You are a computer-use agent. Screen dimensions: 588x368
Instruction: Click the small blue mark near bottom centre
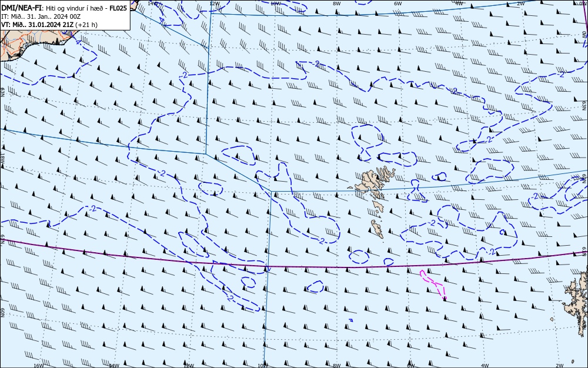[x=351, y=320]
